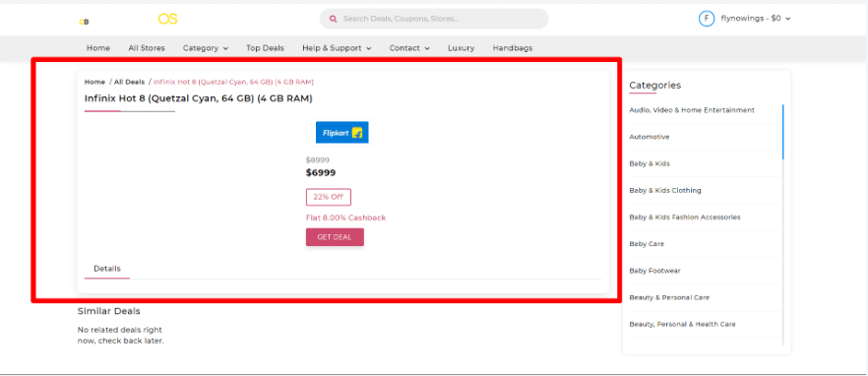Expand the Category menu
Viewport: 868px width, 376px height.
pos(206,48)
